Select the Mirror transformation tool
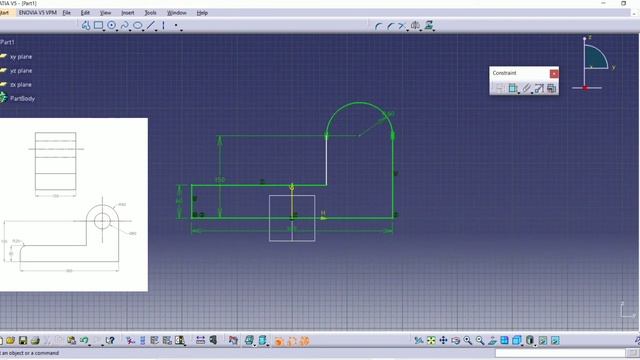Image resolution: width=640 pixels, height=360 pixels. (415, 26)
